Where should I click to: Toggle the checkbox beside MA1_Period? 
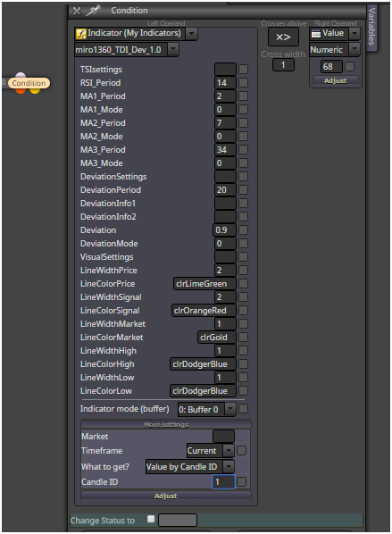coord(243,96)
